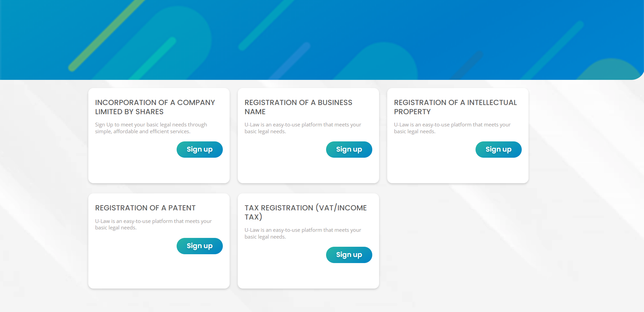Sign up for business name registration

pos(349,150)
